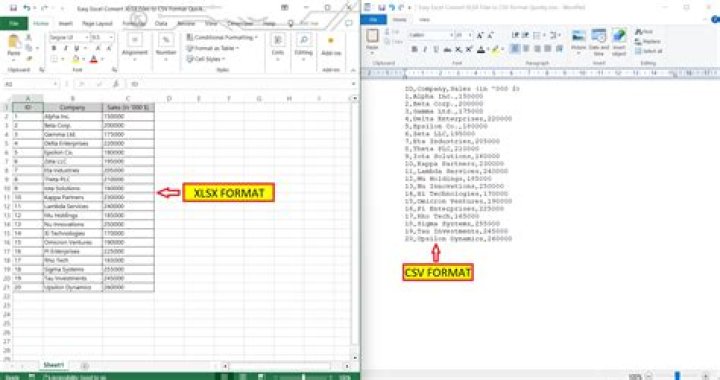720x380 pixels.
Task: Apply red font color in Excel
Action: 94,59
